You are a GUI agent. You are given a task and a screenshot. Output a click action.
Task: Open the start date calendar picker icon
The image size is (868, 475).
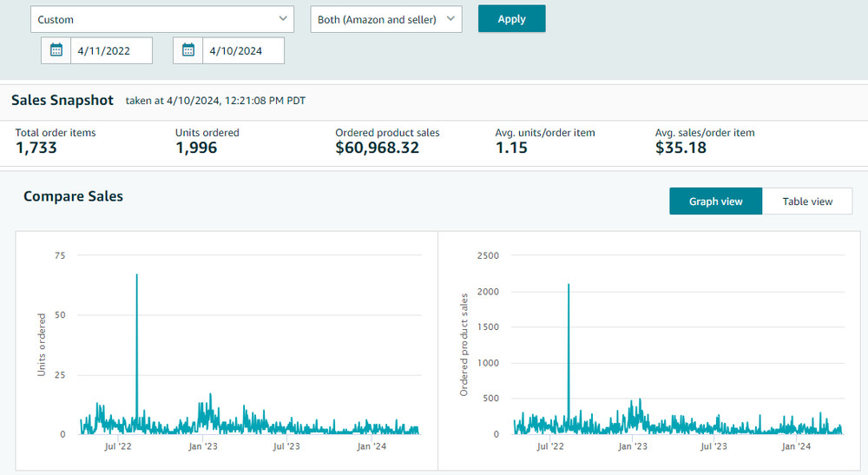[x=56, y=50]
